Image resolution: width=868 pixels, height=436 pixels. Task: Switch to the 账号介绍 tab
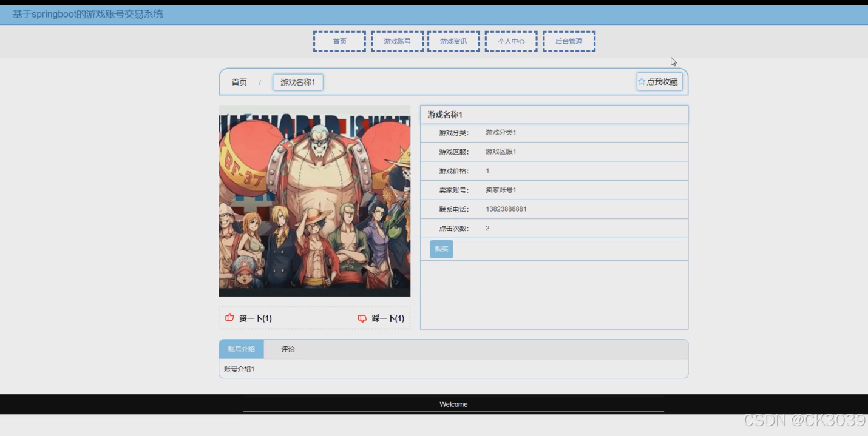click(241, 349)
